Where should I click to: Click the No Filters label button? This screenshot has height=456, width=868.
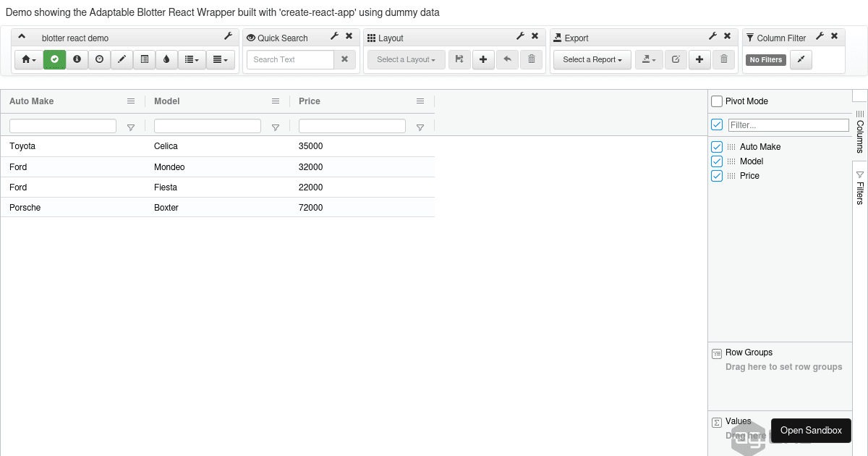(765, 59)
